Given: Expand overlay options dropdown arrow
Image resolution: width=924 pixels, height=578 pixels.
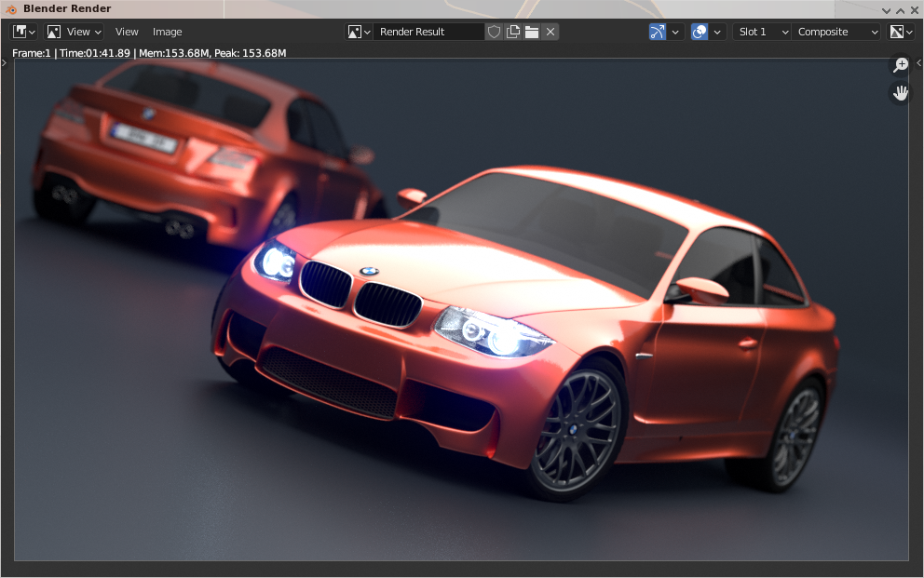Looking at the screenshot, I should (717, 32).
